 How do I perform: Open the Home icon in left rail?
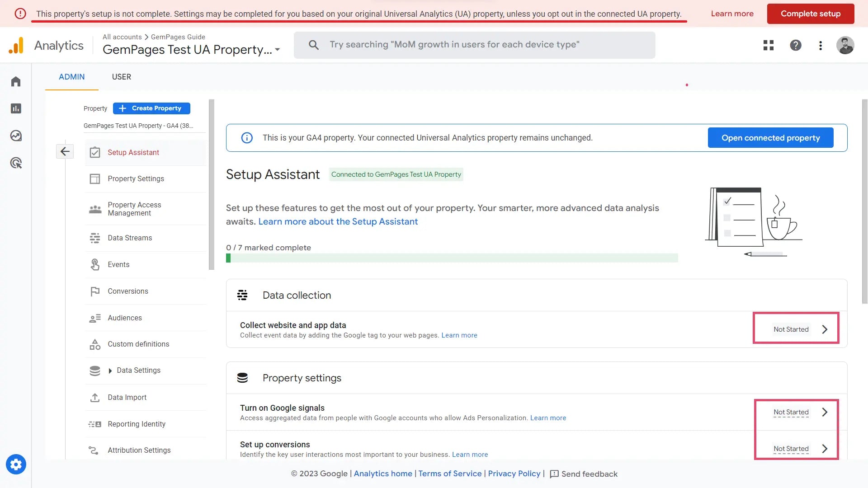tap(16, 81)
